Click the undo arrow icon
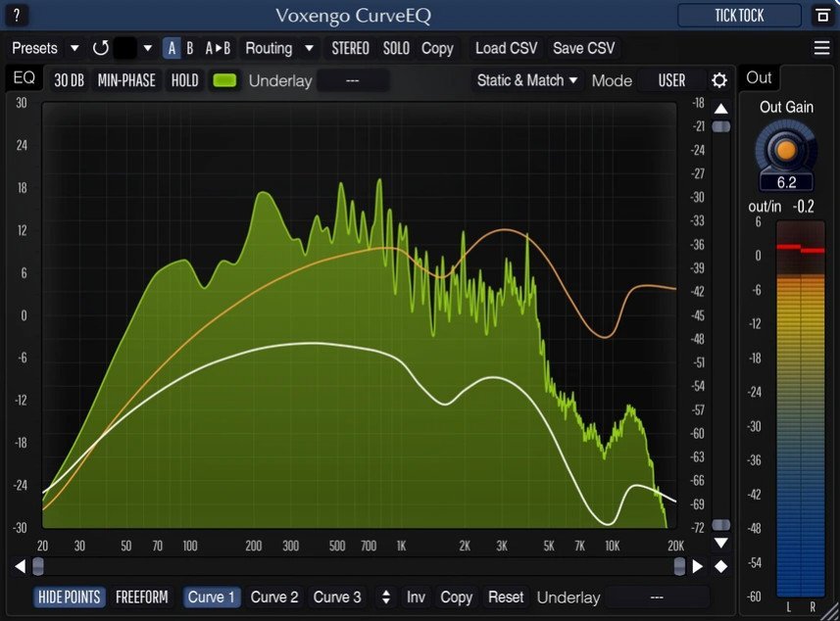This screenshot has height=621, width=840. click(x=100, y=48)
